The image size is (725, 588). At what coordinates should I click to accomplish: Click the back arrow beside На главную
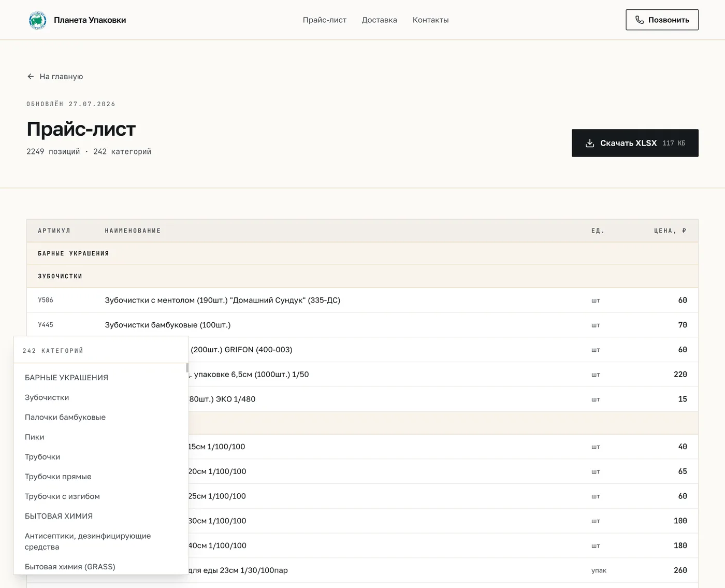(x=31, y=76)
